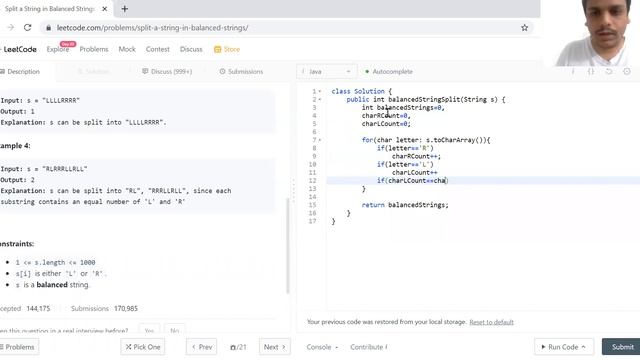Toggle the Autocomplete indicator
This screenshot has width=640, height=360.
tap(389, 71)
